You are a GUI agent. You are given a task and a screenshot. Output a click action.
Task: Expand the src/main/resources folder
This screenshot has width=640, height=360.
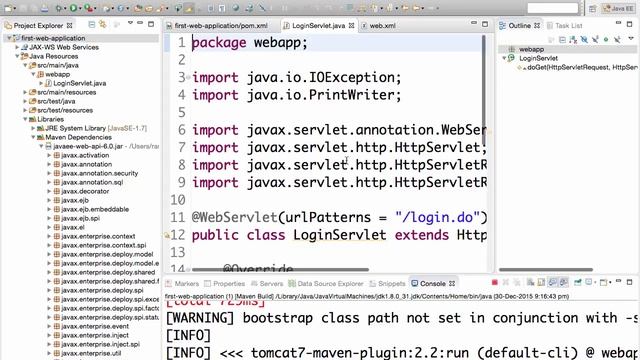pos(25,92)
